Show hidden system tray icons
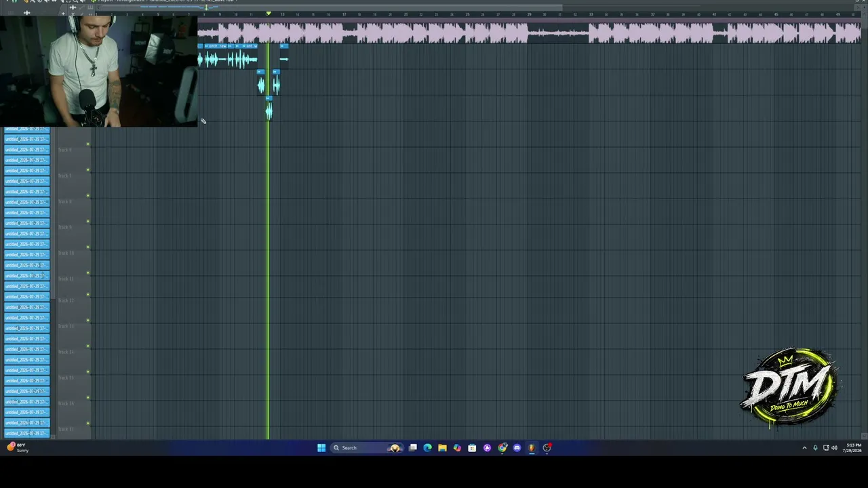Screen dimensions: 868x488 tap(805, 447)
